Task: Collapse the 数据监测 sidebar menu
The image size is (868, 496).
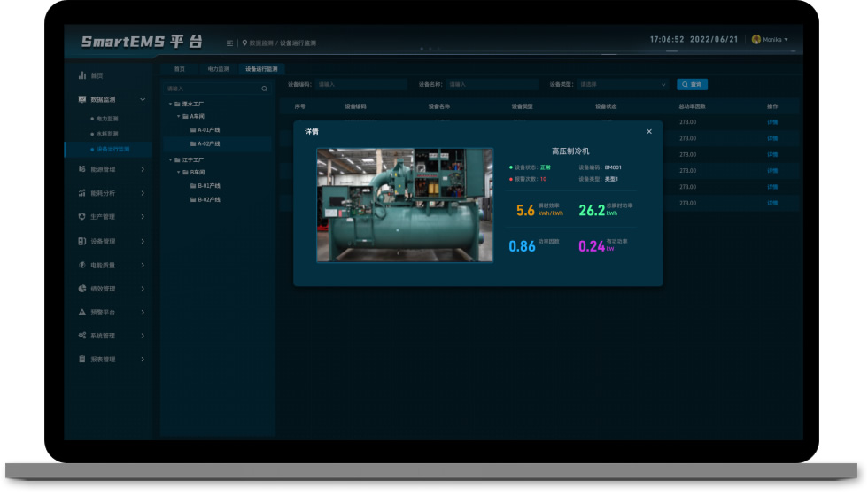Action: pyautogui.click(x=143, y=100)
